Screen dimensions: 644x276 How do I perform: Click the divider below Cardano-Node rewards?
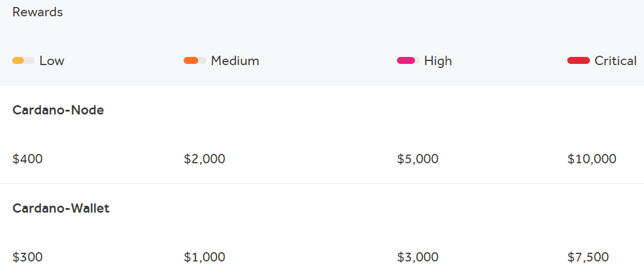click(x=322, y=183)
